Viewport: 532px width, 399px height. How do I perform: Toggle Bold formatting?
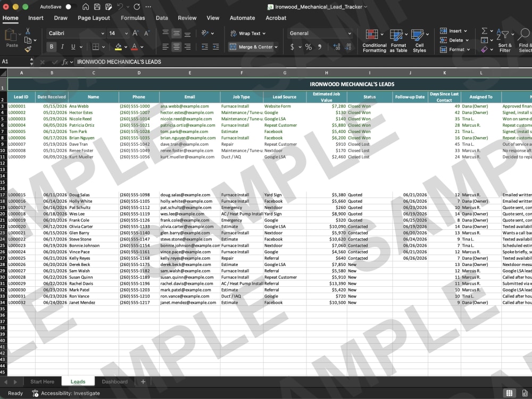pyautogui.click(x=52, y=47)
